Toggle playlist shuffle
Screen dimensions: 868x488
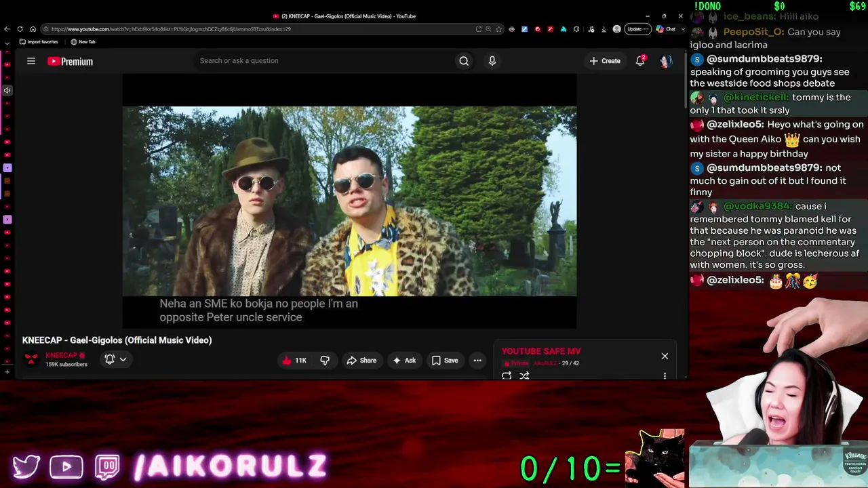tap(524, 375)
